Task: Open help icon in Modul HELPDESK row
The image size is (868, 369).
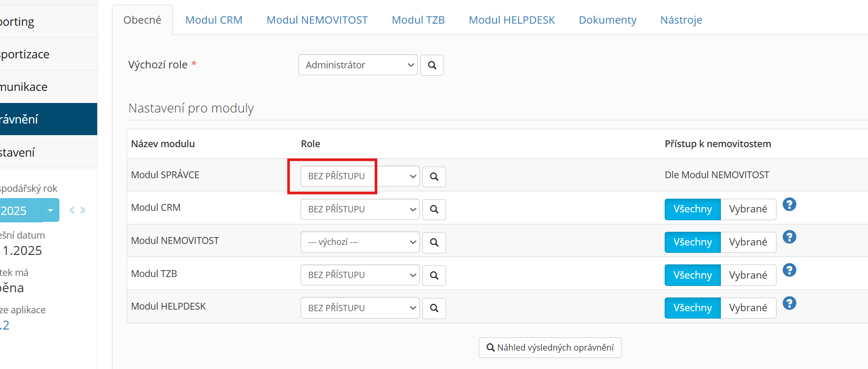Action: [789, 303]
